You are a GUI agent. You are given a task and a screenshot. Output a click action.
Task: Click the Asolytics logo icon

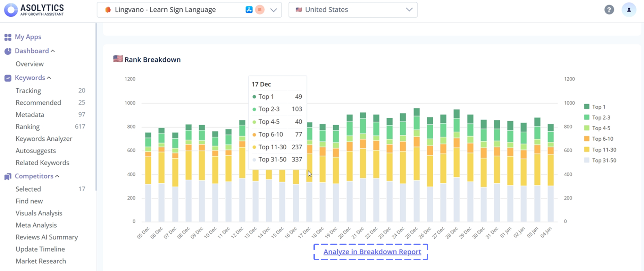point(11,10)
